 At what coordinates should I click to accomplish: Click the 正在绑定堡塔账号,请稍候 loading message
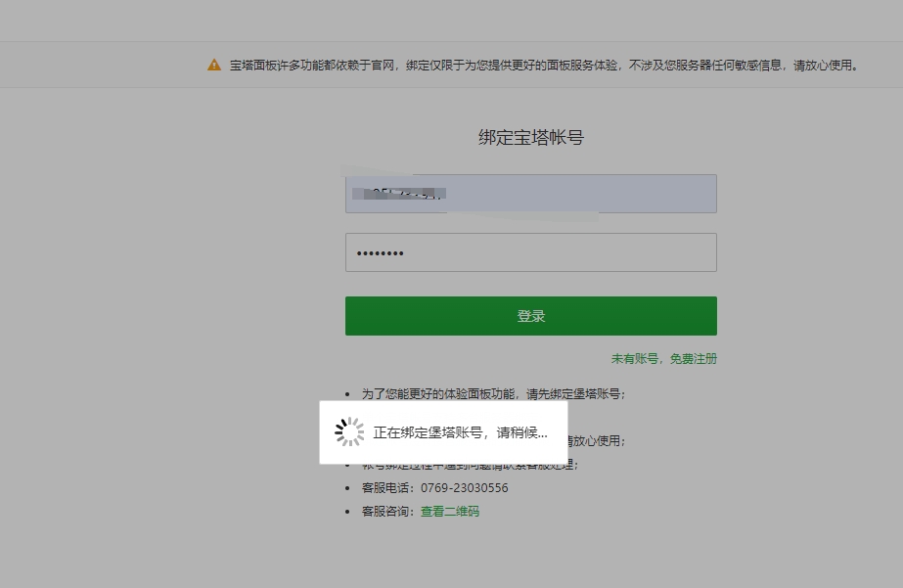tap(460, 432)
